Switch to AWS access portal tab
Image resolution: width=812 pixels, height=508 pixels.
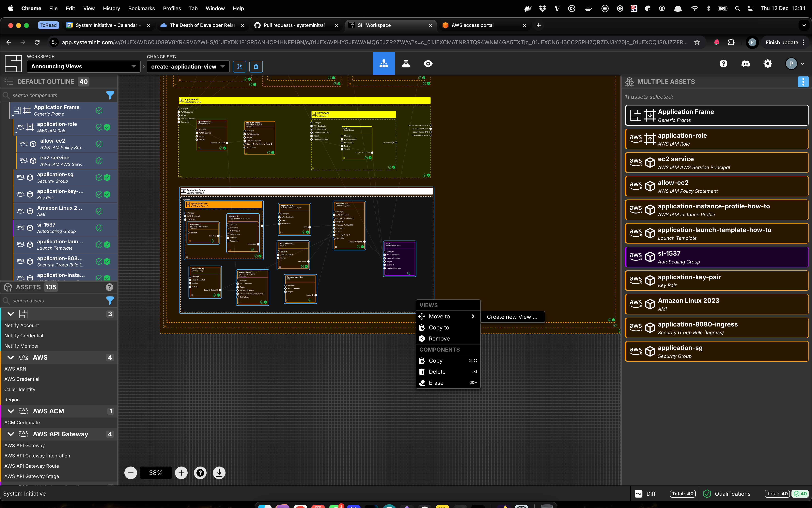pyautogui.click(x=484, y=25)
